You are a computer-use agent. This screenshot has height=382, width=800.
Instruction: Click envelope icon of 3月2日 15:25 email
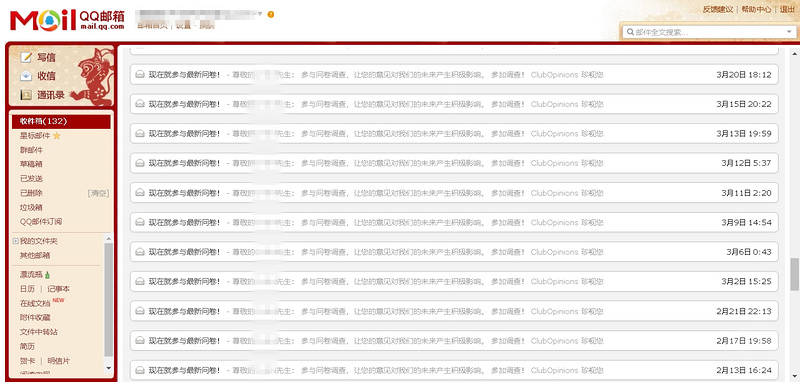tap(139, 282)
